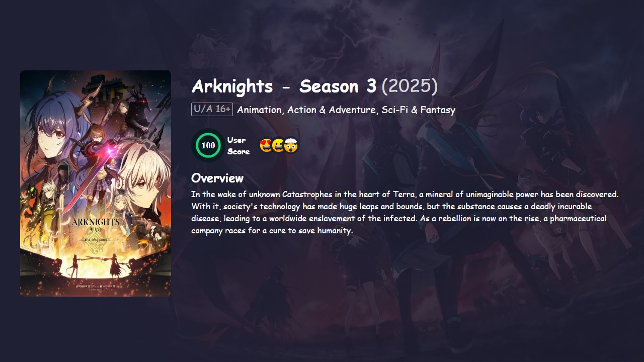Click the green user score ring
The image size is (644, 362).
tap(208, 146)
